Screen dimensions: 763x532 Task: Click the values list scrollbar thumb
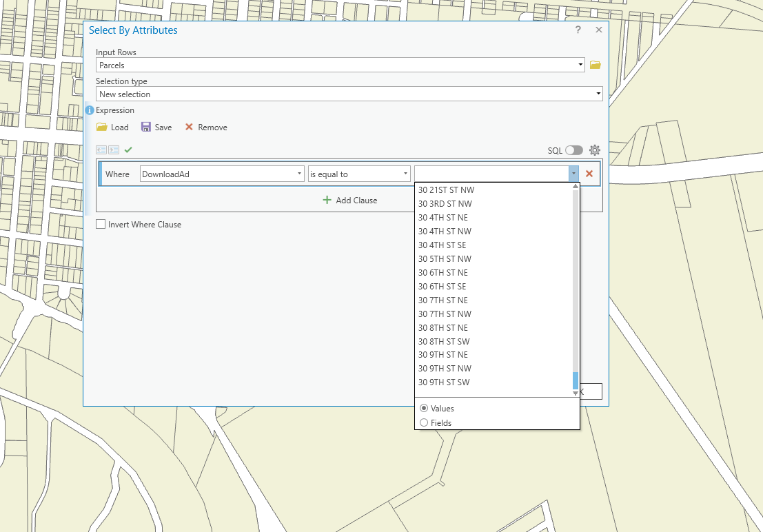click(x=575, y=379)
